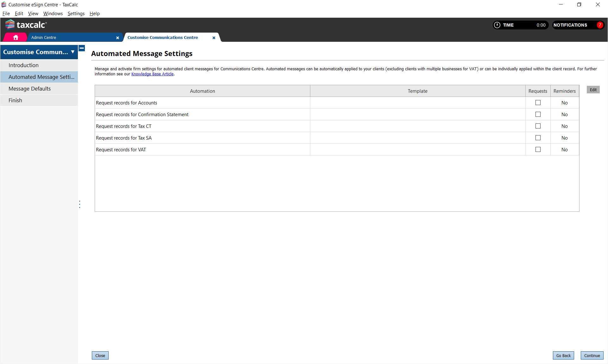Click the taxcalc logo
The image size is (608, 364).
click(x=26, y=25)
